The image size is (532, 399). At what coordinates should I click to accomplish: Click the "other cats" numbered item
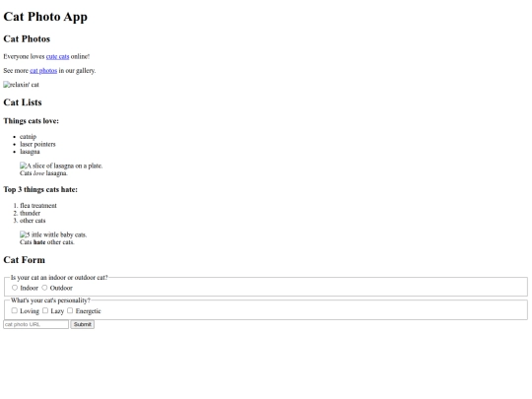(x=33, y=221)
